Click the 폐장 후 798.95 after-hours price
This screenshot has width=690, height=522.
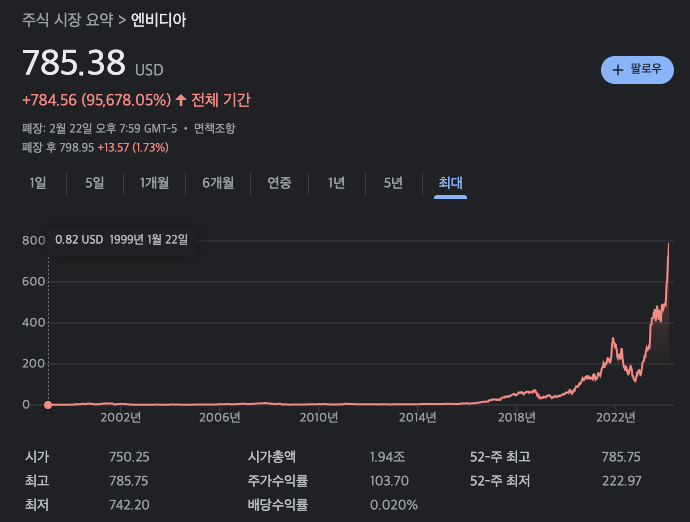(58, 147)
